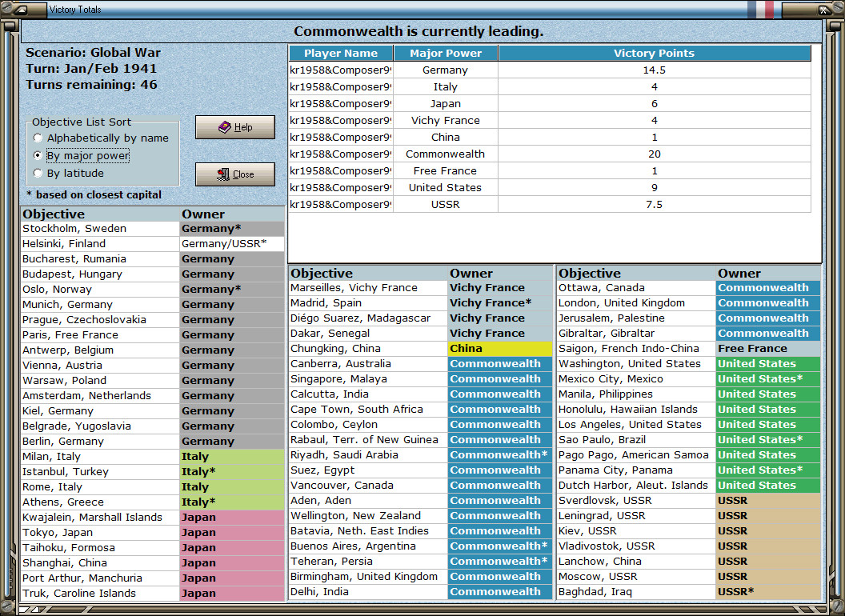Click the Player Name column header
Image resolution: width=845 pixels, height=616 pixels.
pos(341,54)
